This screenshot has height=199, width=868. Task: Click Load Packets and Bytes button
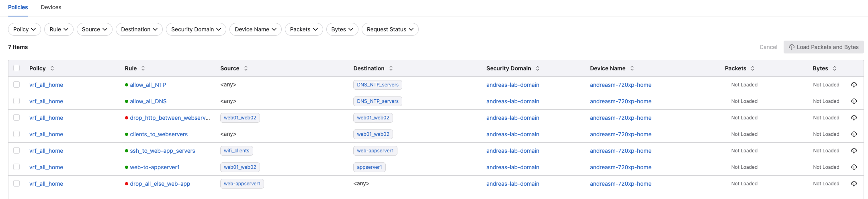click(x=823, y=47)
